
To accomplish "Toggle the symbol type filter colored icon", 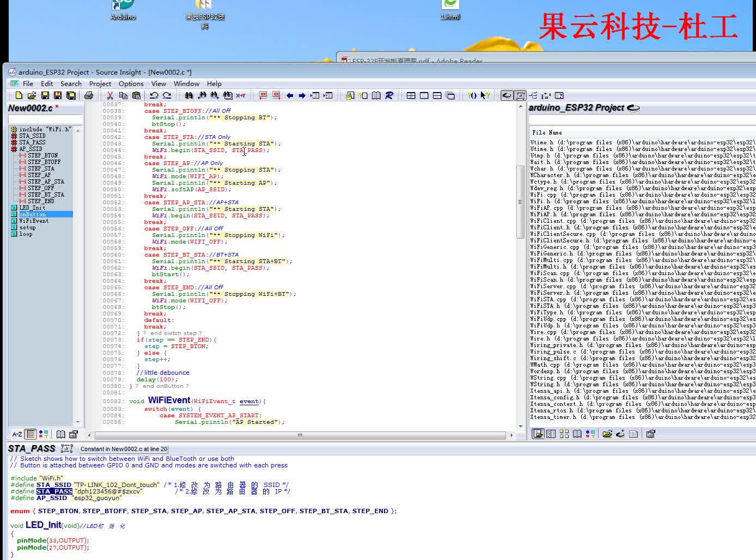I will [44, 434].
